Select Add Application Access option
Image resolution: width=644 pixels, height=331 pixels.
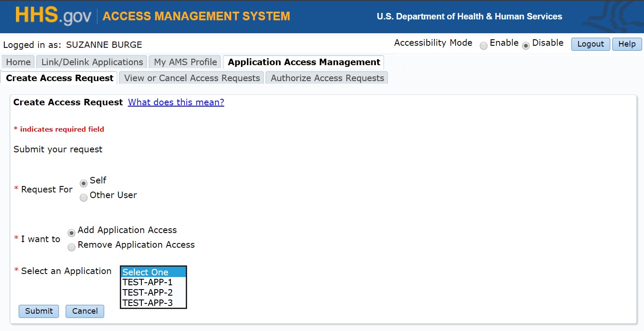click(x=72, y=233)
